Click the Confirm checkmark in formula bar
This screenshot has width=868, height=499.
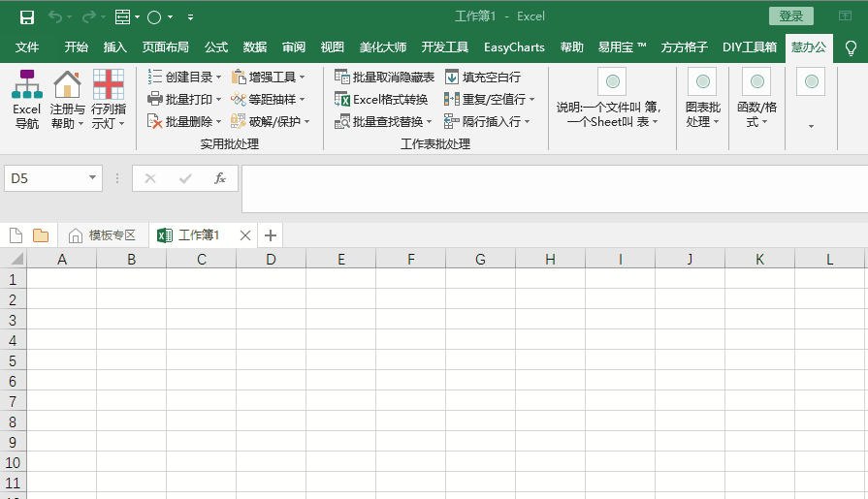point(185,178)
